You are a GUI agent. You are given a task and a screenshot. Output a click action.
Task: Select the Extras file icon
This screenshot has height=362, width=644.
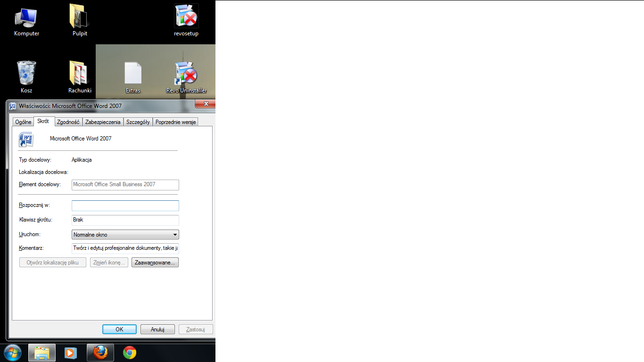[133, 77]
